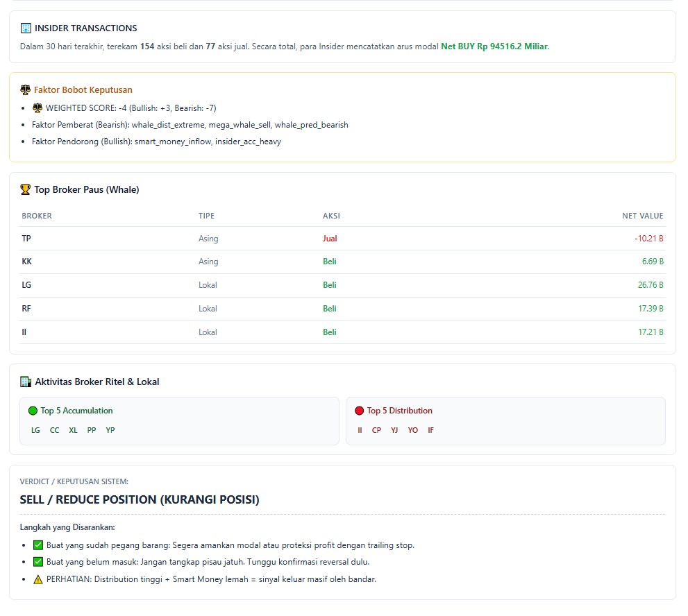Viewport: 688px width, 616px height.
Task: Click the warning triangle icon next to PERHATIAN
Action: 38,579
